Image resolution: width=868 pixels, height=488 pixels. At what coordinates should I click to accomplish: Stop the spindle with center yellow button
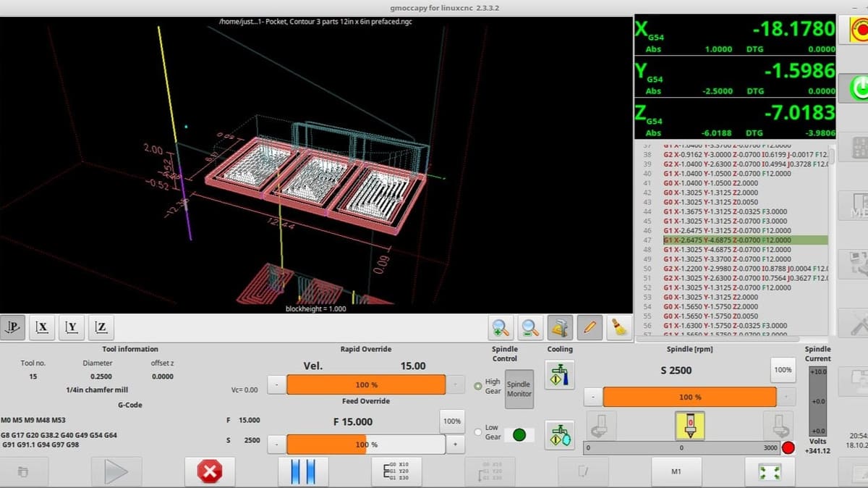coord(689,425)
